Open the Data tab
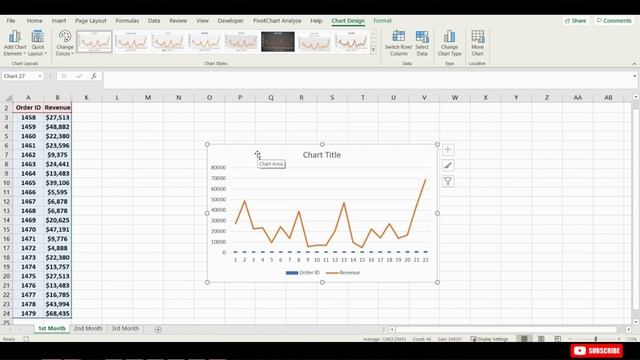The height and width of the screenshot is (360, 640). [x=154, y=20]
